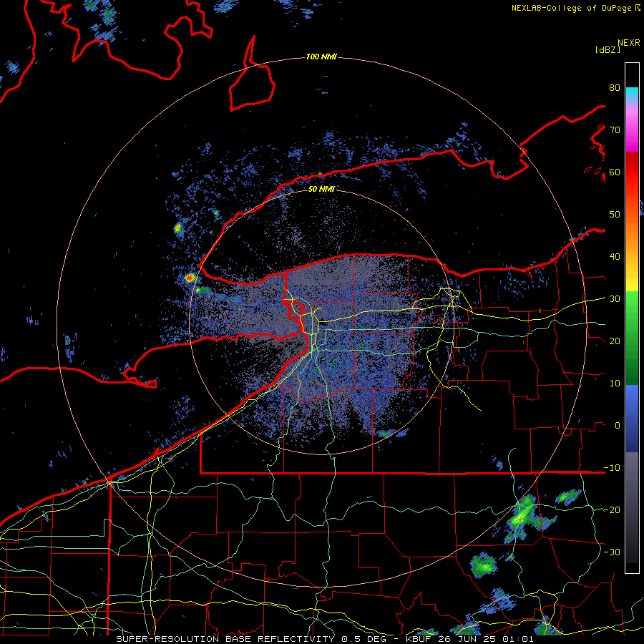The image size is (644, 644).
Task: Click the NEXLAB-College of DuPage label
Action: [x=571, y=8]
